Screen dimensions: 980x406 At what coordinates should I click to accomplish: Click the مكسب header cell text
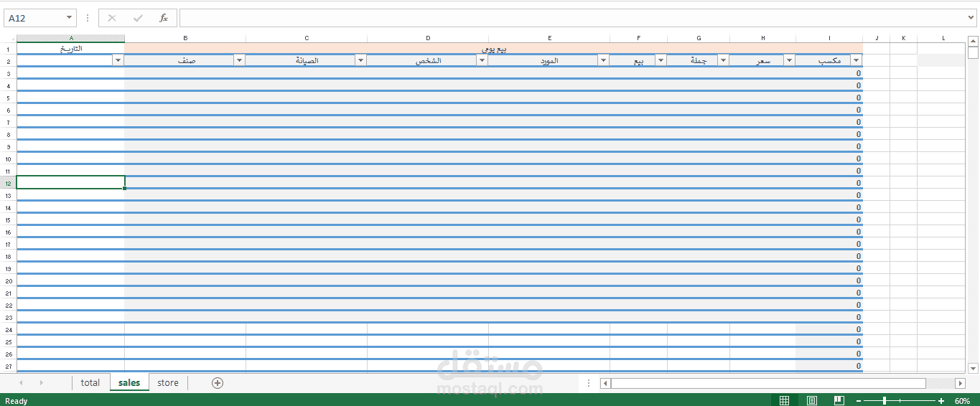pos(830,61)
